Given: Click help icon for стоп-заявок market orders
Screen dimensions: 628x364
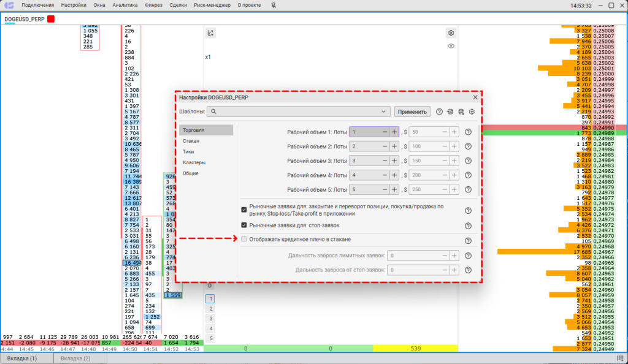Looking at the screenshot, I should coord(468,226).
